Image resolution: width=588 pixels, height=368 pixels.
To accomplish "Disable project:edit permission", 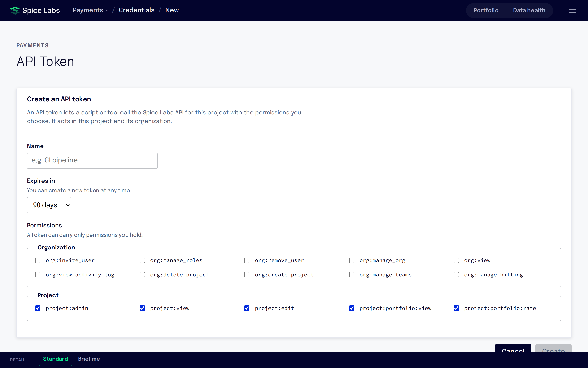I will tap(247, 308).
